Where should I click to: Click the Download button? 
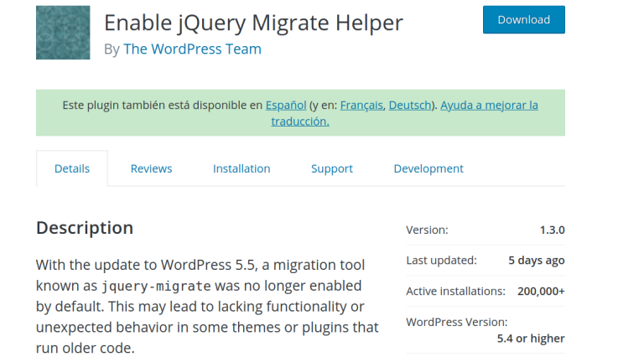523,20
